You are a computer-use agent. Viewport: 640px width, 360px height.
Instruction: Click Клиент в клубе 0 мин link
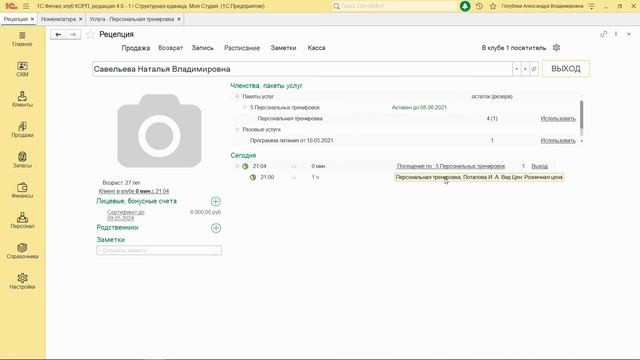click(x=134, y=191)
